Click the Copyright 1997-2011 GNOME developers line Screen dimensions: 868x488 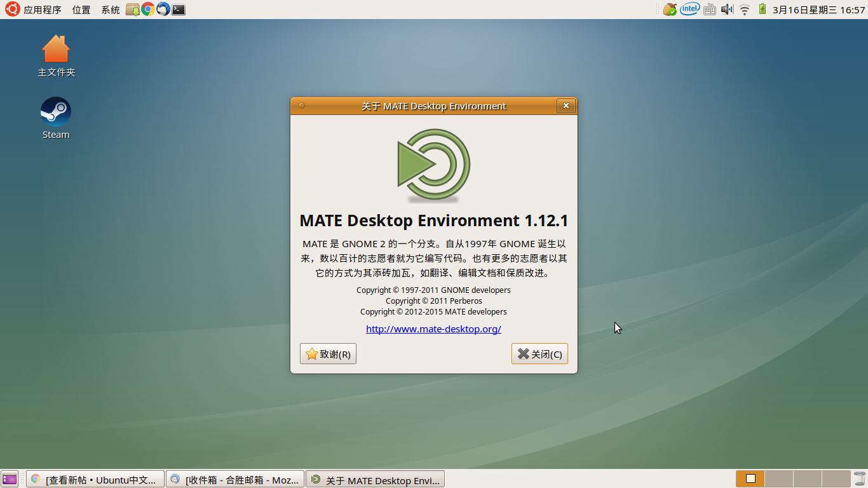pyautogui.click(x=433, y=290)
